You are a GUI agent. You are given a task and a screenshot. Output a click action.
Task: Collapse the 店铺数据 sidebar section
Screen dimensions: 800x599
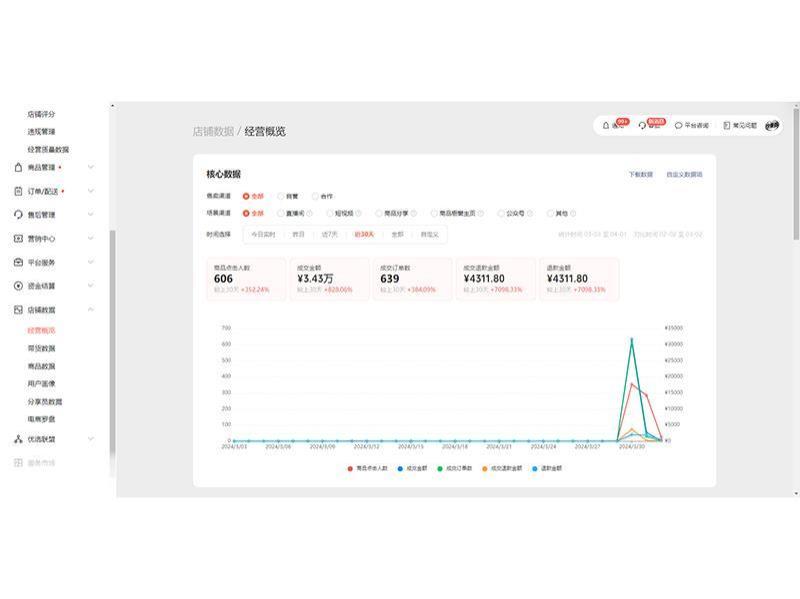pos(90,310)
